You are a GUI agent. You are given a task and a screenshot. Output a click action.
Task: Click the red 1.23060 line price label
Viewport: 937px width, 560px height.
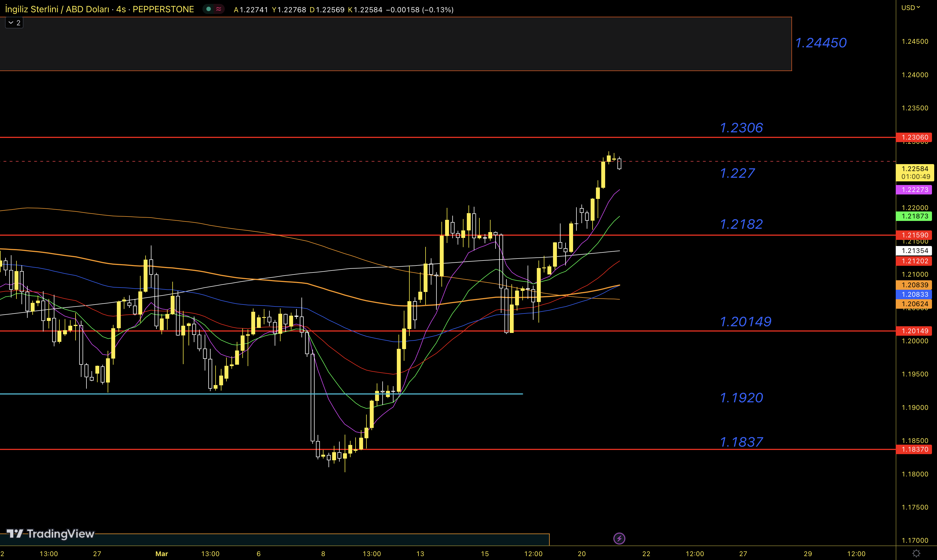(914, 137)
